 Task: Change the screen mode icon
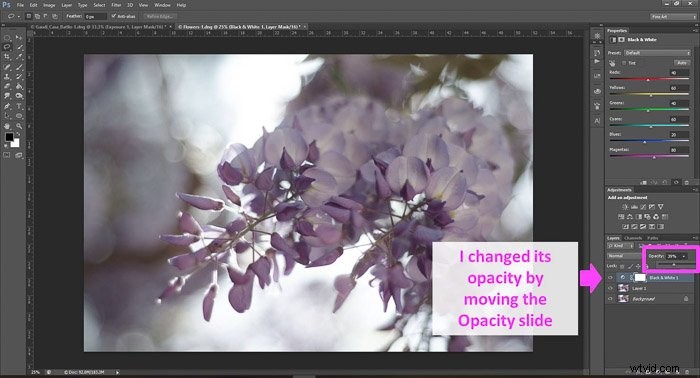click(x=19, y=155)
